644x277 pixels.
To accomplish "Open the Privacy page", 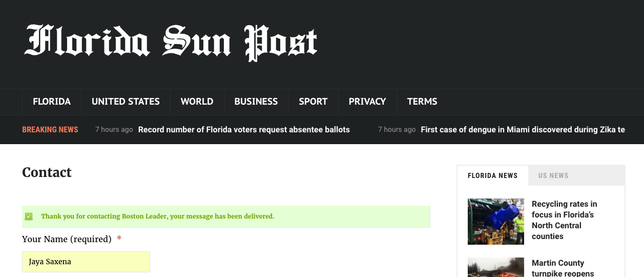I will coord(367,102).
